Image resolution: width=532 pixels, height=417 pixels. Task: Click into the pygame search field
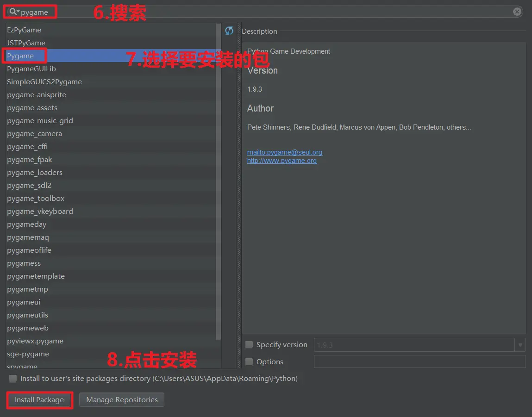point(265,12)
